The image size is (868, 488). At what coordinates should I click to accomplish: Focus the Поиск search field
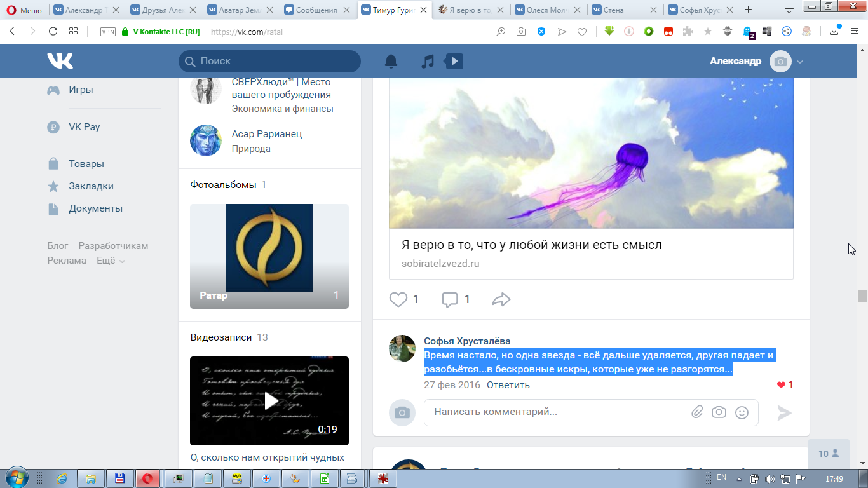coord(269,61)
